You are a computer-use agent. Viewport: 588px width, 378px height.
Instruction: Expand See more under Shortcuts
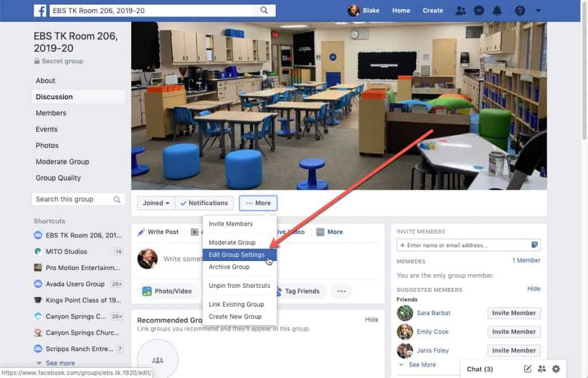pyautogui.click(x=59, y=363)
